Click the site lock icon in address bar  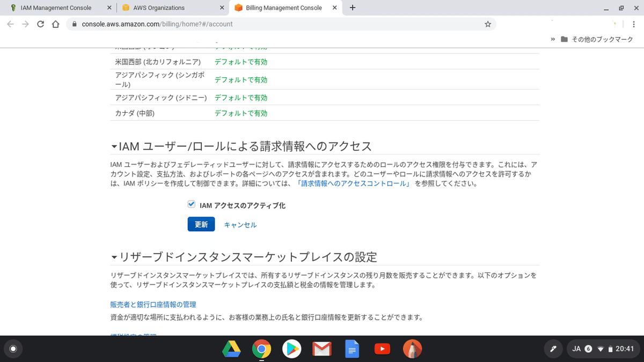click(x=74, y=24)
